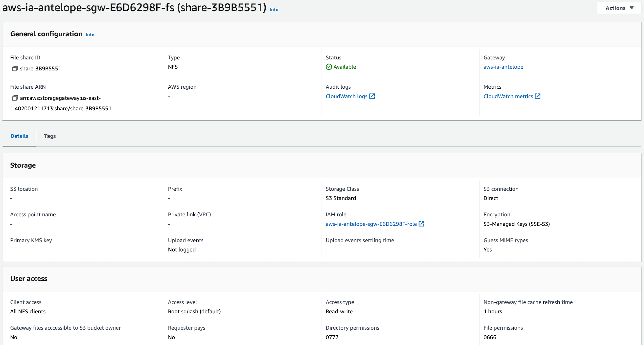Select the Details tab

pos(19,136)
